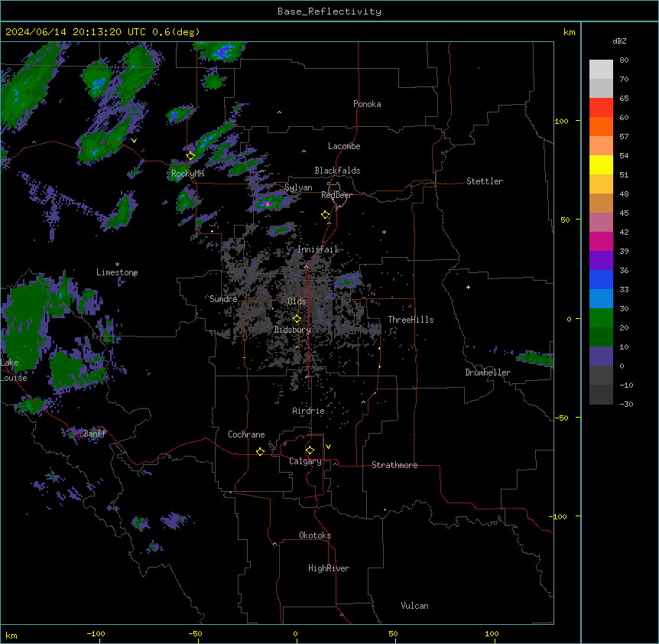Click the dBZ legend heading
659x644 pixels.
tap(619, 41)
